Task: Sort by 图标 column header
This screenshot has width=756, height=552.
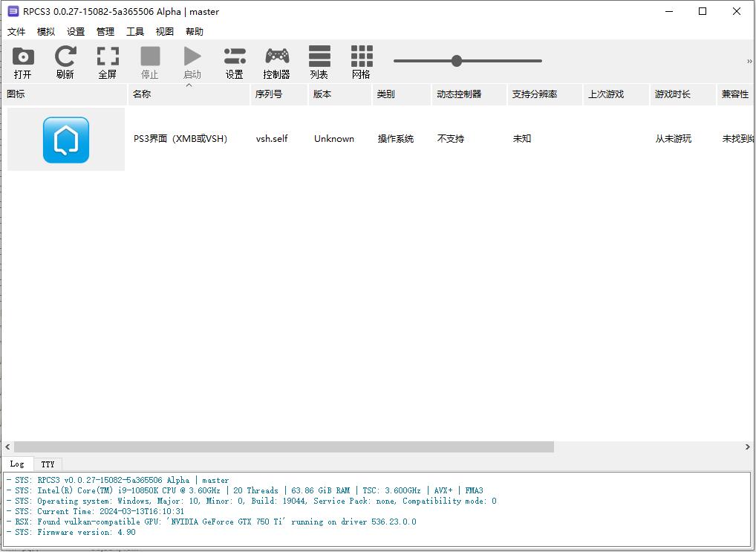Action: (x=64, y=94)
